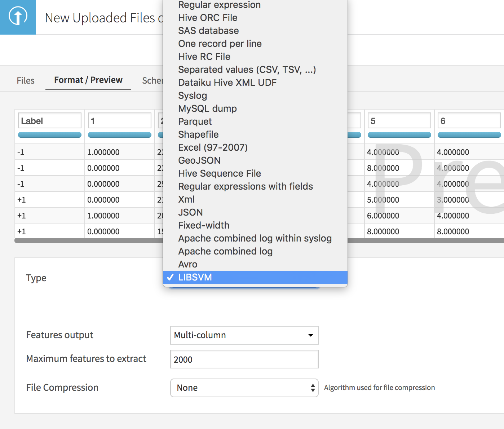Image resolution: width=504 pixels, height=429 pixels.
Task: Choose Excel (97-2007) format
Action: click(255, 147)
